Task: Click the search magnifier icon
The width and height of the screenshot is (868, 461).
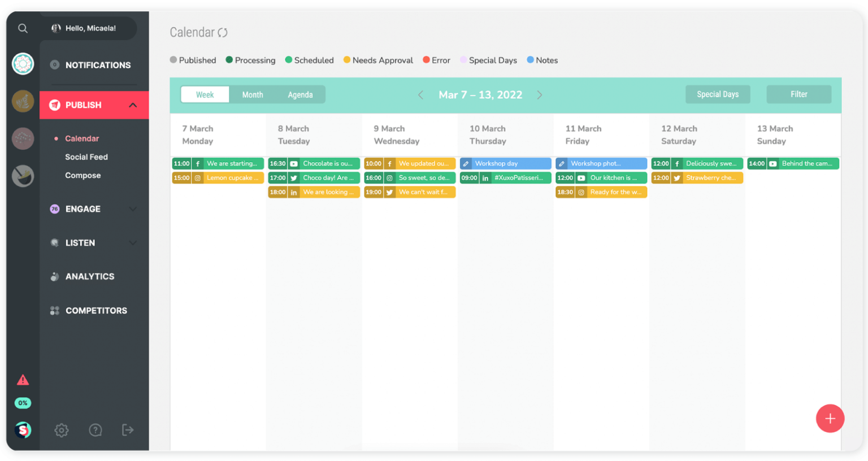Action: pyautogui.click(x=23, y=28)
